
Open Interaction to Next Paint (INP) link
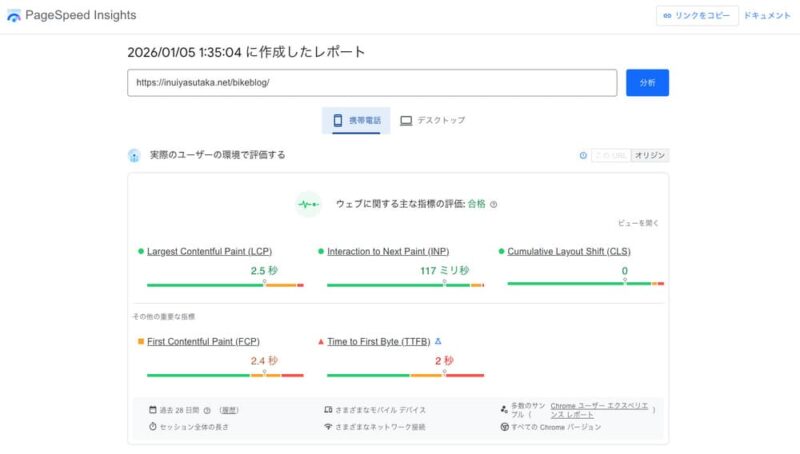(388, 251)
